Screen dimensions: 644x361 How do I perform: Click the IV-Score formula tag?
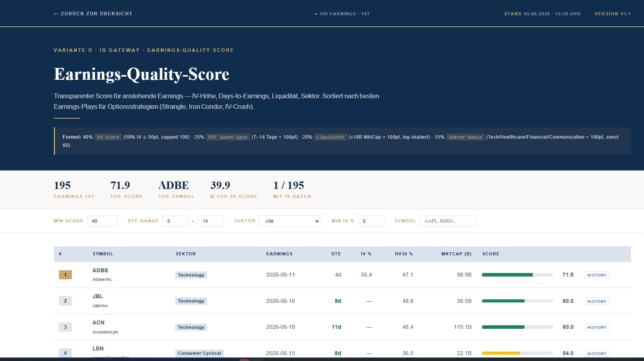[108, 137]
